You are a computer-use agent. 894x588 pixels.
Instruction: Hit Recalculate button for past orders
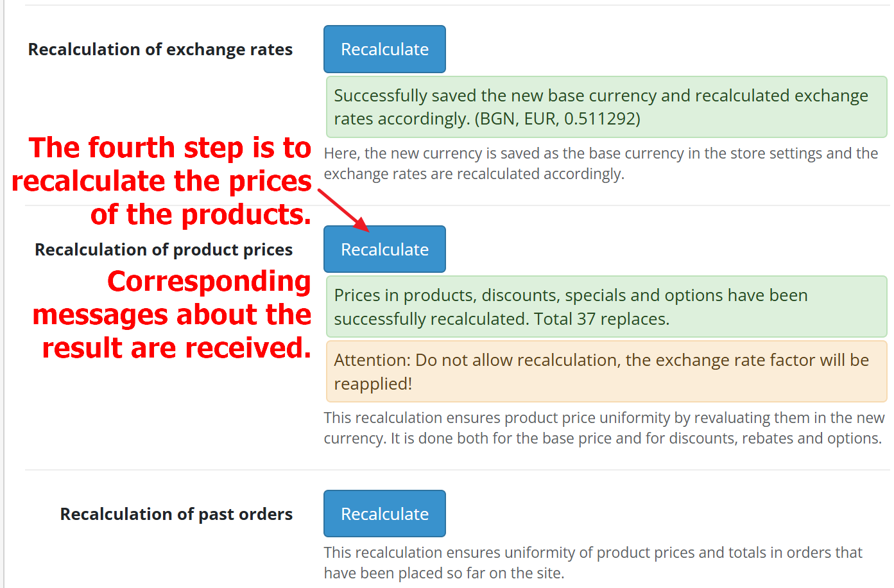(x=384, y=514)
